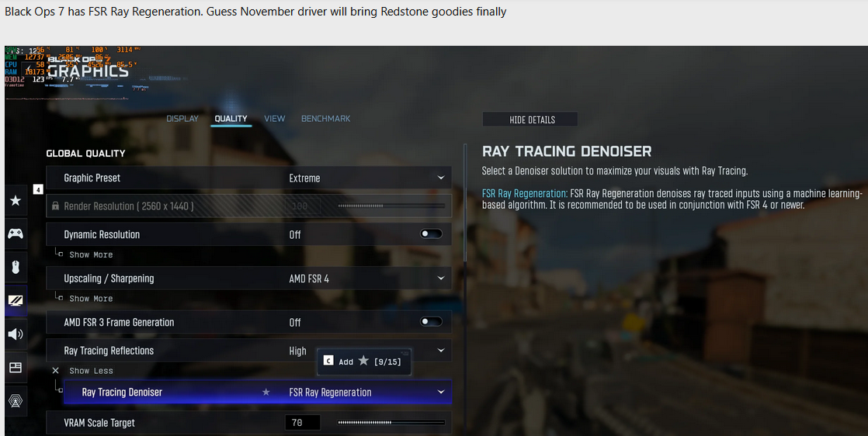Click the lock icon on Render Resolution
The width and height of the screenshot is (868, 436).
pyautogui.click(x=55, y=206)
